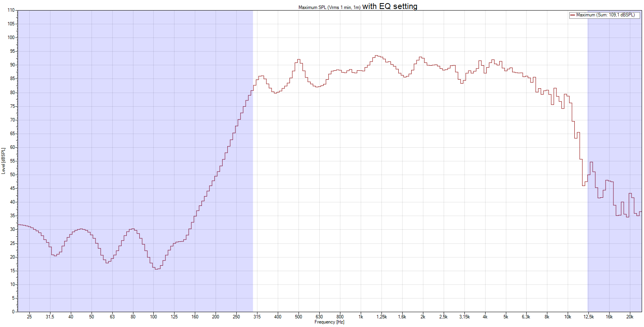Click the 'Frequency [Hz]' axis title

coord(329,322)
